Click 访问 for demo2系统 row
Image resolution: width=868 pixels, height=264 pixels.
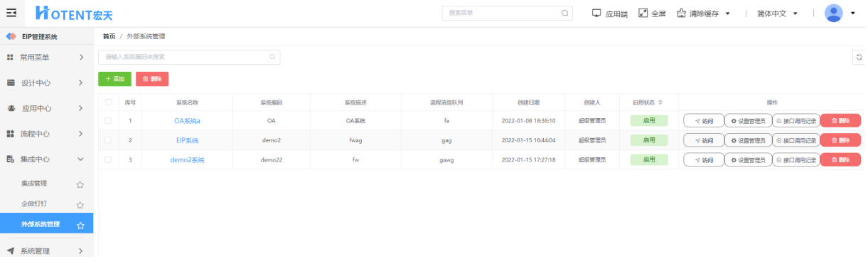coord(704,160)
